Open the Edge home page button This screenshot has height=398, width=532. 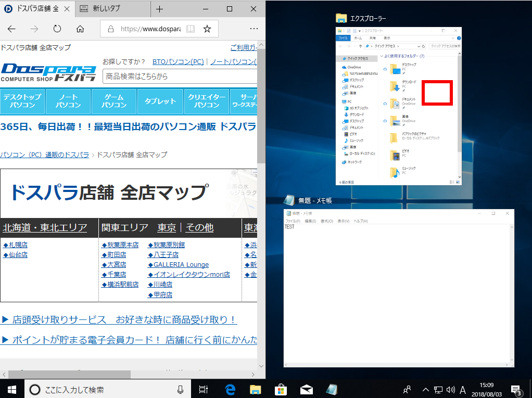80,29
